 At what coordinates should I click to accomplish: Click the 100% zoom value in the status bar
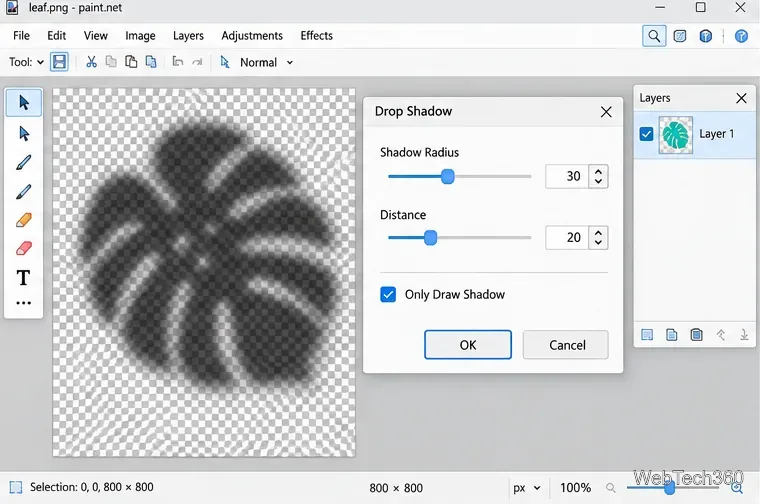(575, 488)
